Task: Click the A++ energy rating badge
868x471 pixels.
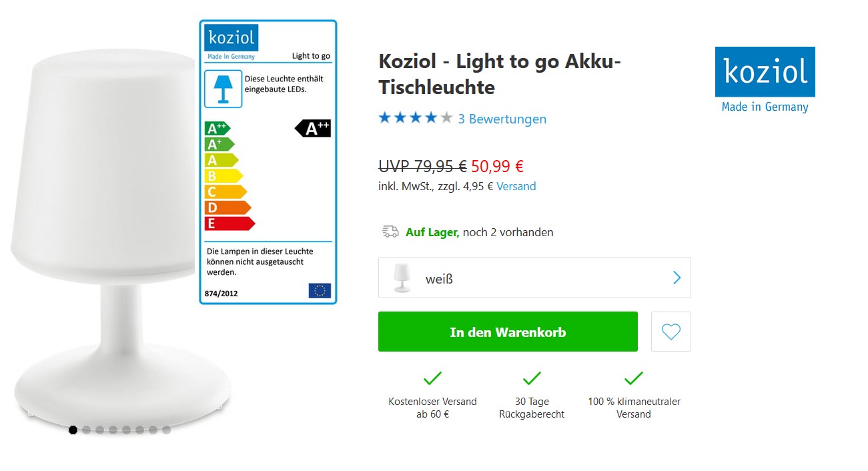Action: (314, 128)
